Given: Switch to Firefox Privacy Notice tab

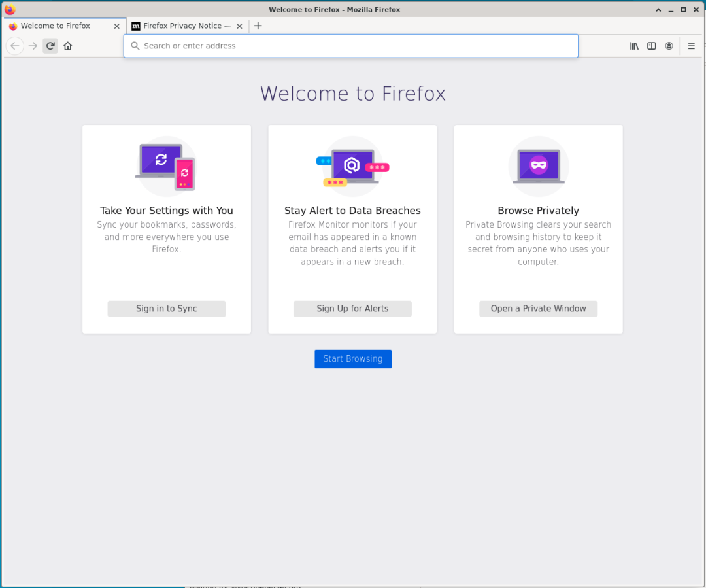Looking at the screenshot, I should tap(182, 26).
